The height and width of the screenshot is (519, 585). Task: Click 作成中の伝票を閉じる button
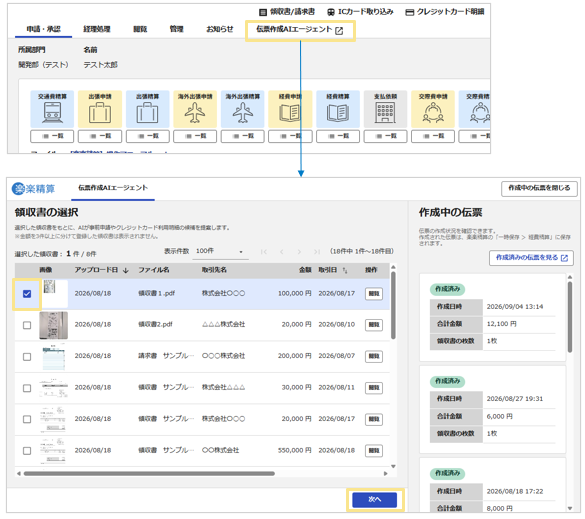[539, 188]
